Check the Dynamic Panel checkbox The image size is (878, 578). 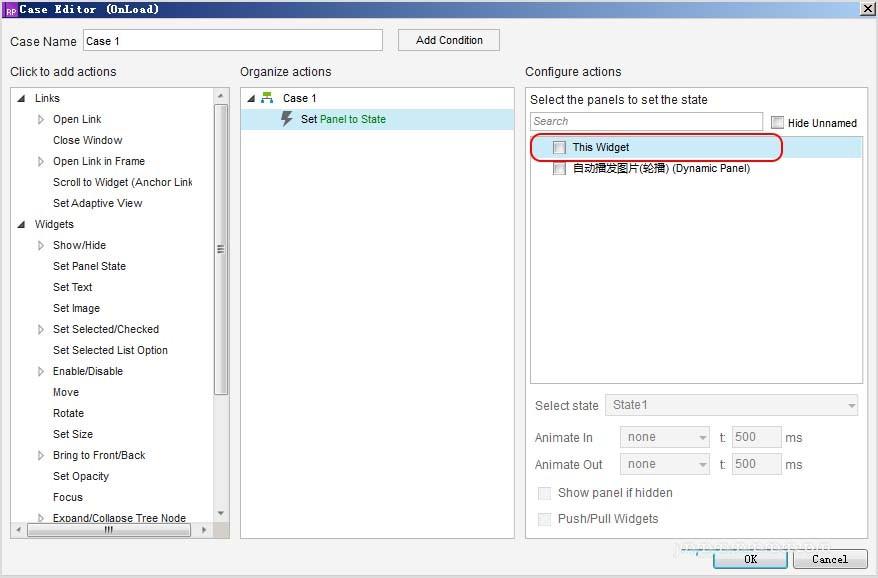point(559,169)
